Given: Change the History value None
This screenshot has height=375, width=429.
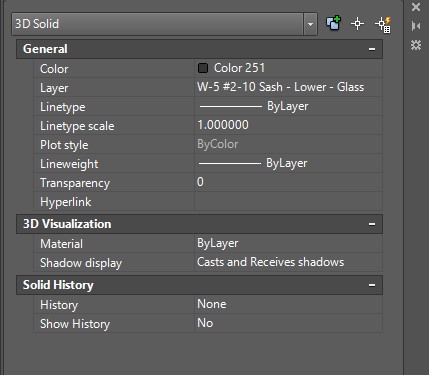Looking at the screenshot, I should click(288, 304).
